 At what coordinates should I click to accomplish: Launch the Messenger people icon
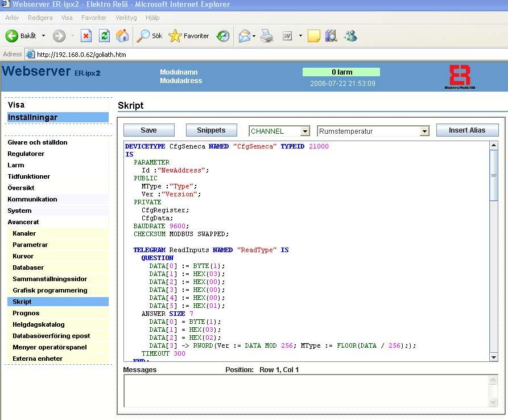(350, 36)
